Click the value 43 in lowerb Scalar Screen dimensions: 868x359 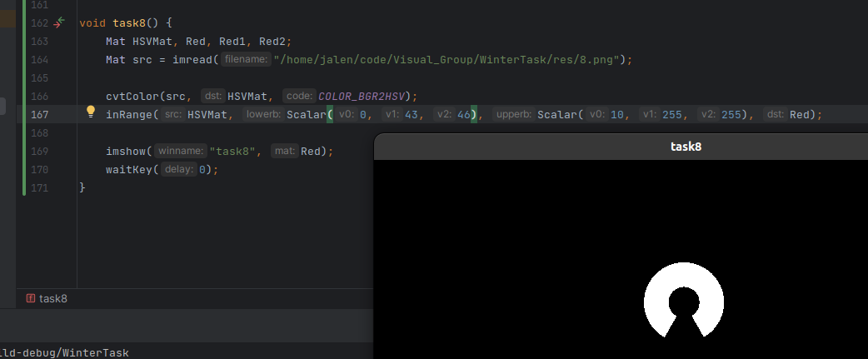[411, 114]
